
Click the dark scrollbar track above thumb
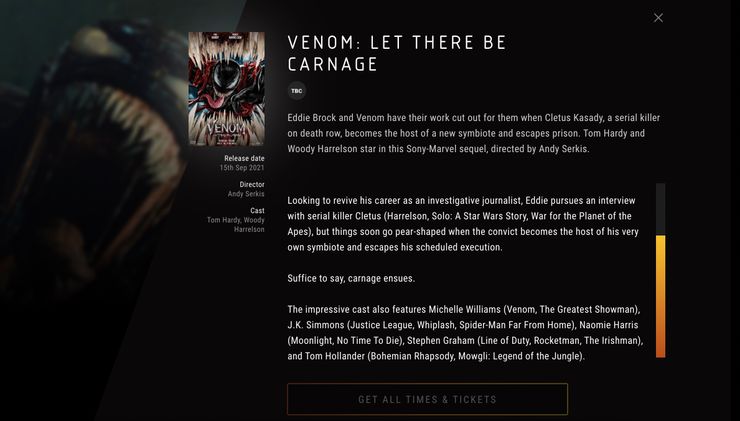coord(661,209)
